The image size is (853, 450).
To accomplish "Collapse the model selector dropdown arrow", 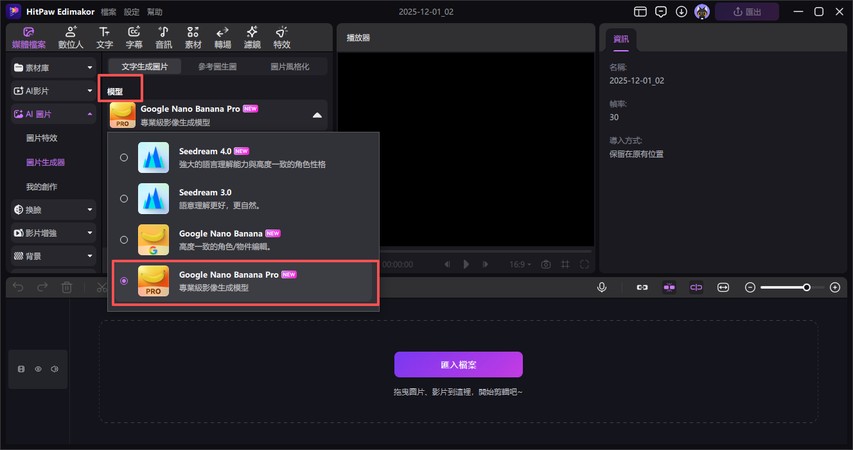I will [x=317, y=115].
